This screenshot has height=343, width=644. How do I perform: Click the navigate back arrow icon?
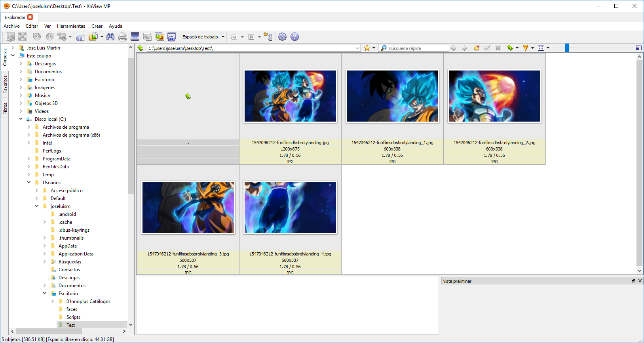tap(454, 48)
